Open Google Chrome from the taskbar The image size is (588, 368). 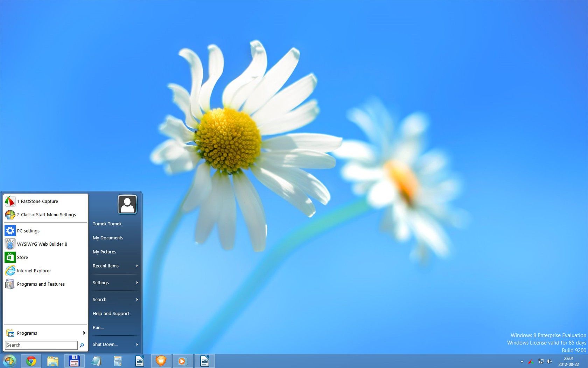(x=31, y=361)
